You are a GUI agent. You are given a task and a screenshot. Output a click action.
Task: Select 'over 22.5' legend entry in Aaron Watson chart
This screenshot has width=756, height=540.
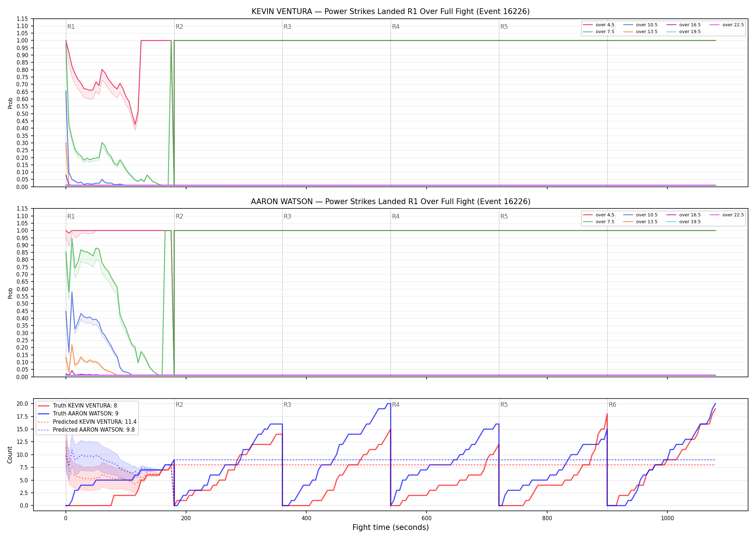click(x=726, y=215)
